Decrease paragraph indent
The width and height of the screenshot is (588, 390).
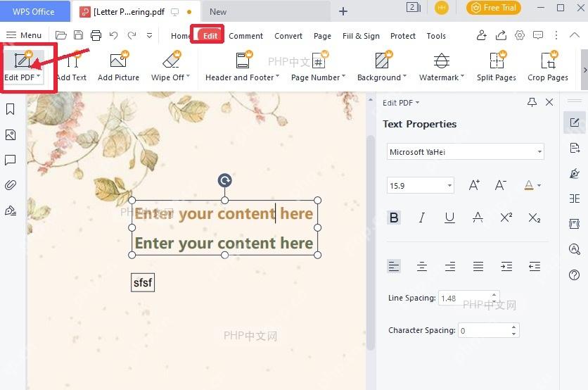(535, 266)
